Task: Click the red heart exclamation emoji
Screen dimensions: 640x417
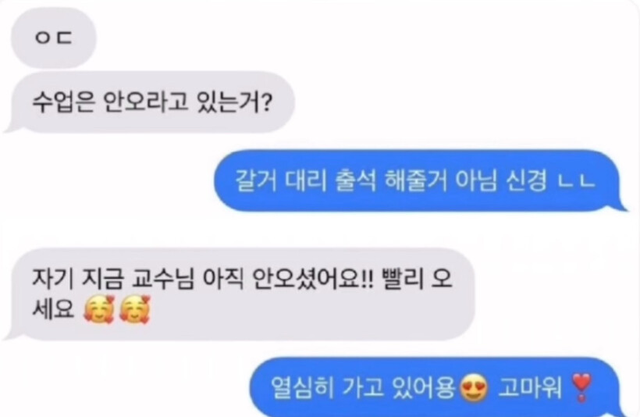Action: 581,387
